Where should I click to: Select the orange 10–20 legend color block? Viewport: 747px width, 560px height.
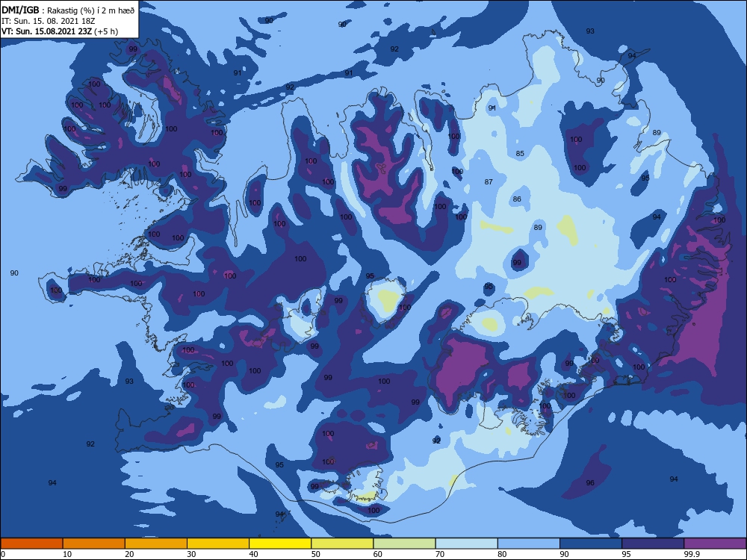(94, 544)
